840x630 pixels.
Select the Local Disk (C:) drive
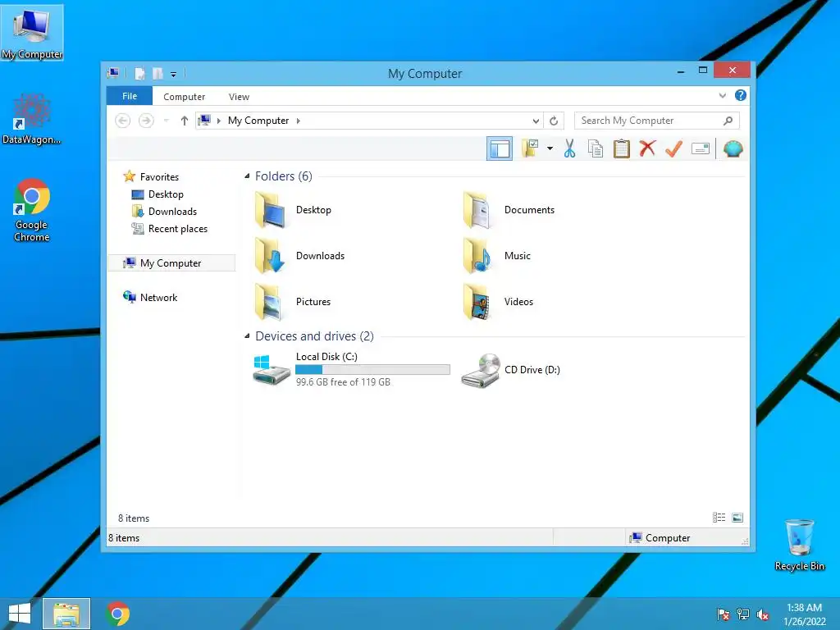coord(351,370)
